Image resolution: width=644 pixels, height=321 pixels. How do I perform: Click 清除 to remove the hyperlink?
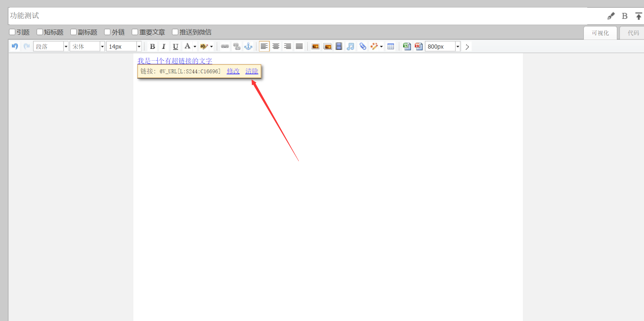coord(252,71)
